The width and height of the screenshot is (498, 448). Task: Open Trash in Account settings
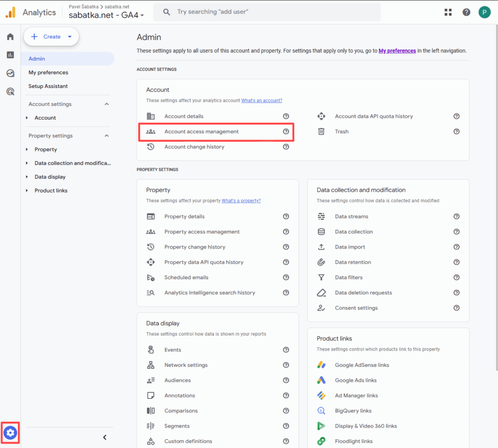tap(342, 131)
